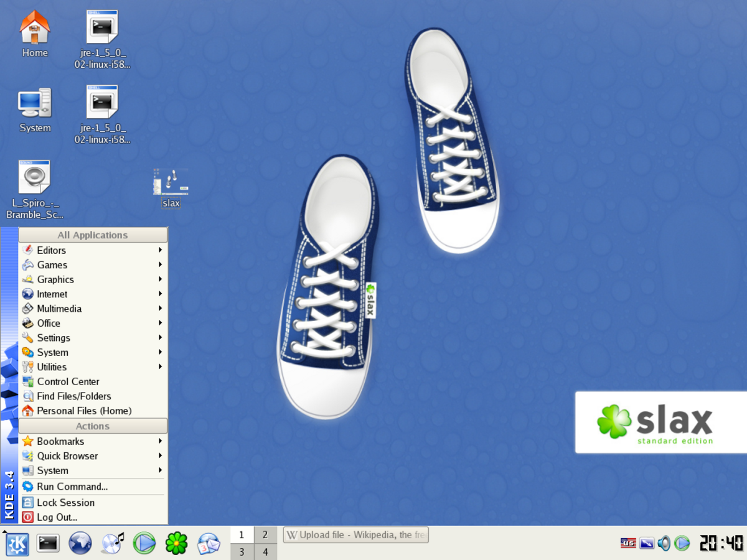The height and width of the screenshot is (560, 747).
Task: Open System under All Applications
Action: (x=93, y=352)
